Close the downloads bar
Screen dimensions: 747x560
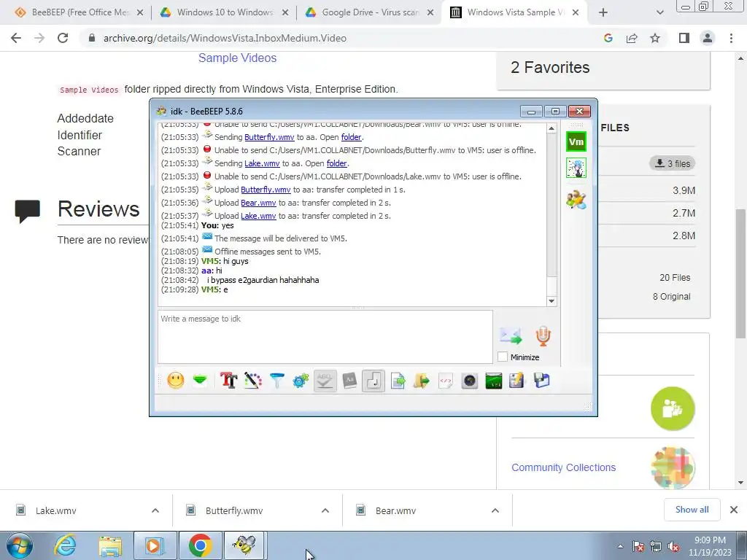pyautogui.click(x=734, y=510)
